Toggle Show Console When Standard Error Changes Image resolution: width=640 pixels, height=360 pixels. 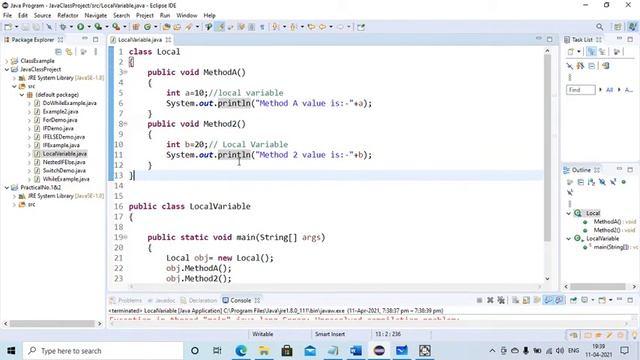click(559, 300)
